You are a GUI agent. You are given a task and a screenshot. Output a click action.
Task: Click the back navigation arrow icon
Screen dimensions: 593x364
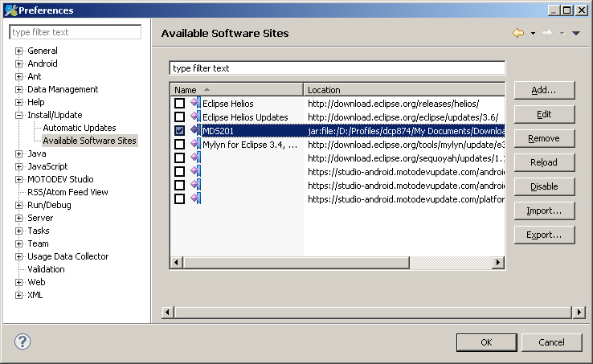click(518, 33)
